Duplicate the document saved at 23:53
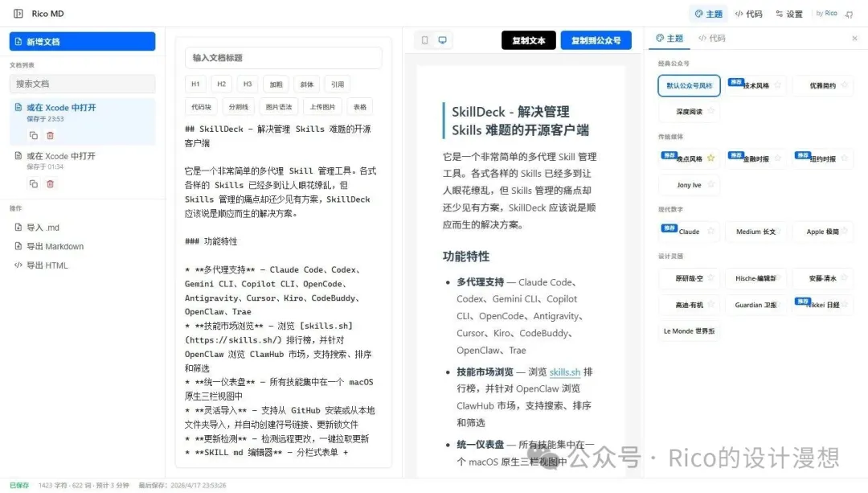868x493 pixels. (33, 135)
